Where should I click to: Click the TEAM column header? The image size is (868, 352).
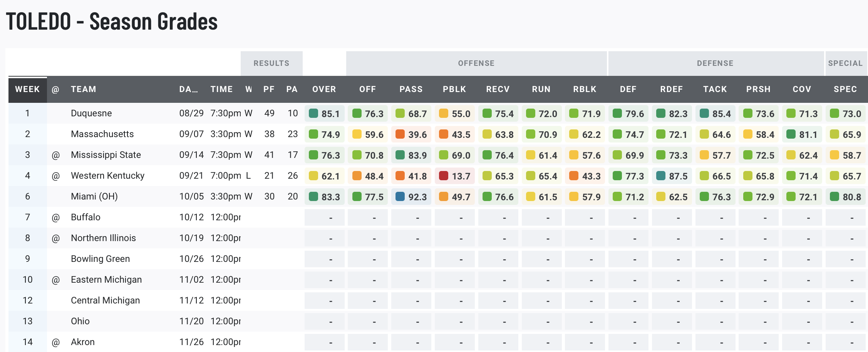(x=84, y=89)
